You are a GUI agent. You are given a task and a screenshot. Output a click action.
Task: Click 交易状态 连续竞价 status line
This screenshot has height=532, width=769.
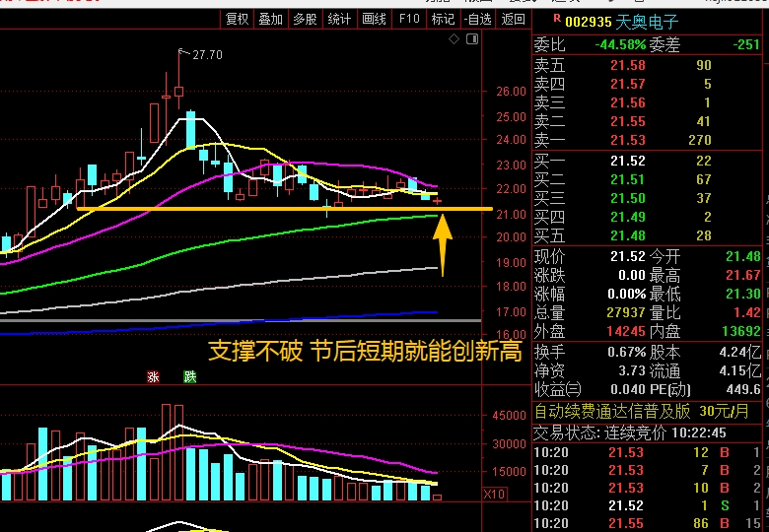631,432
